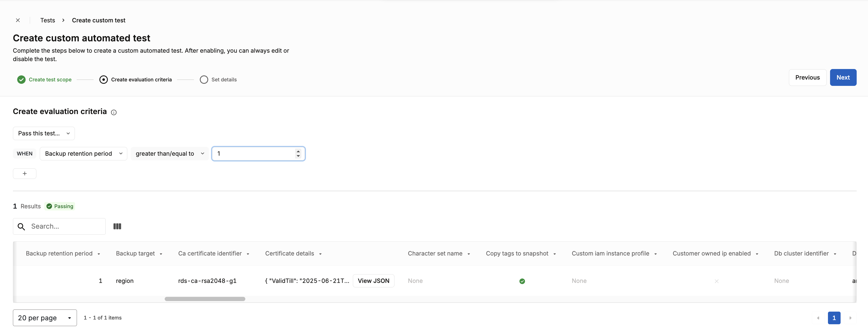
Task: Click the info icon beside Create evaluation criteria
Action: 114,112
